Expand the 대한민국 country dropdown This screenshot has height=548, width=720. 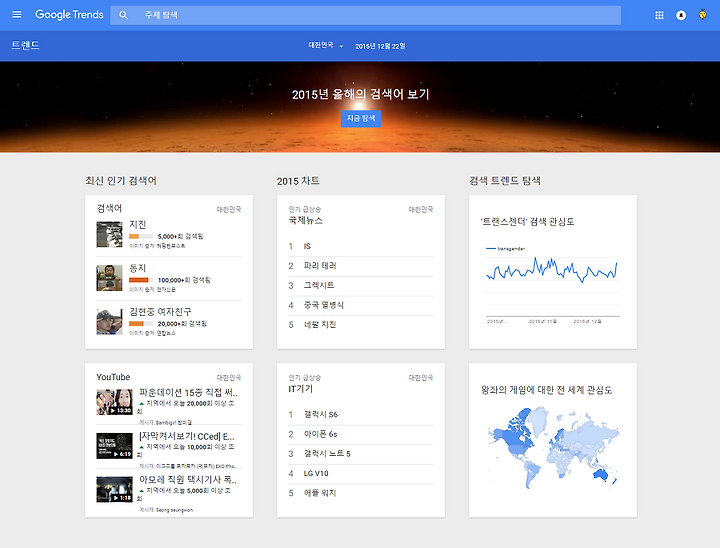pos(326,45)
